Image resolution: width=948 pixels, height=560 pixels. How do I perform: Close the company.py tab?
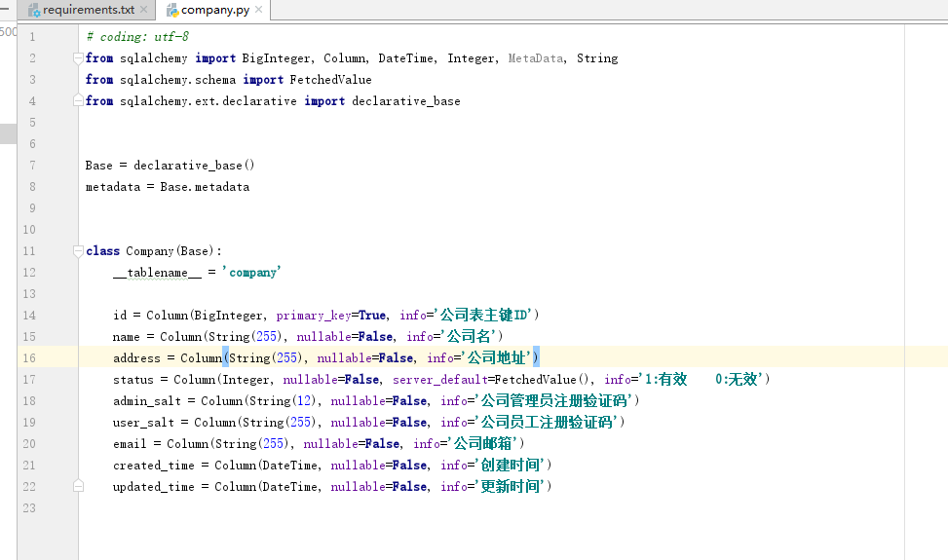[259, 10]
